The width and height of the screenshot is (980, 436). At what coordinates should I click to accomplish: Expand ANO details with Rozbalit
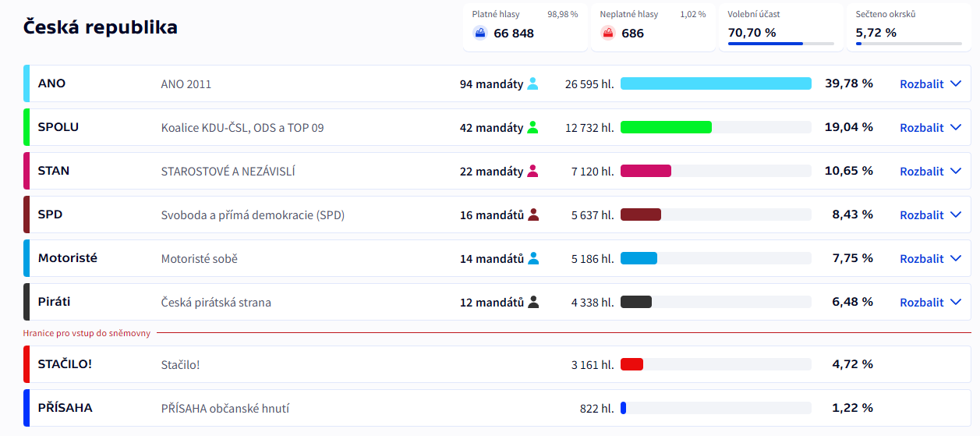pos(930,84)
